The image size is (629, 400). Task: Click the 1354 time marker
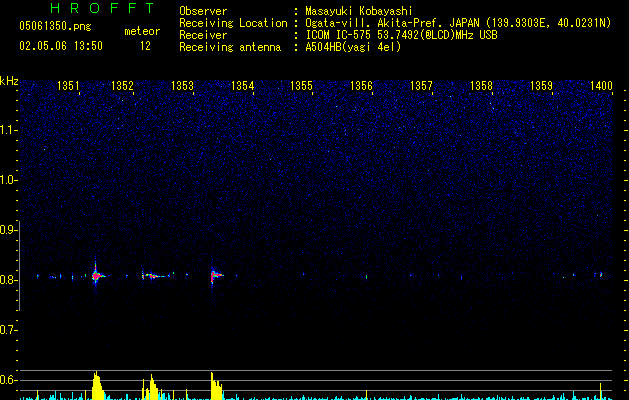tap(242, 85)
